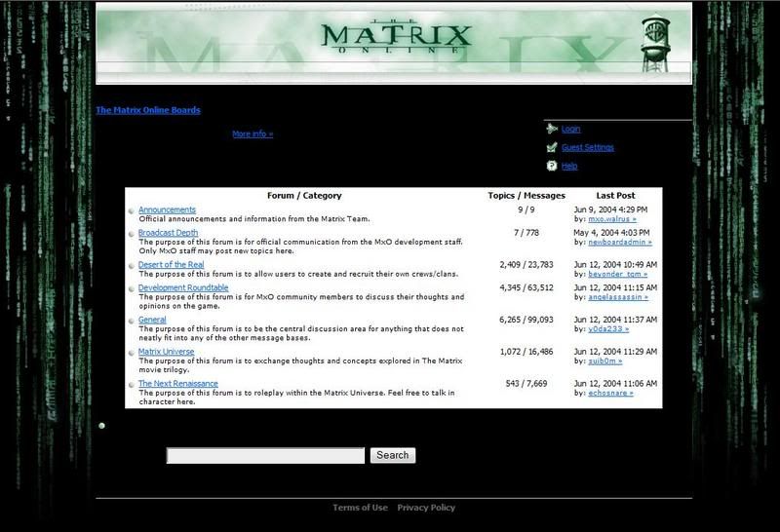Image resolution: width=780 pixels, height=532 pixels.
Task: Click the bullet icon beside Matrix Universe
Action: (x=132, y=353)
